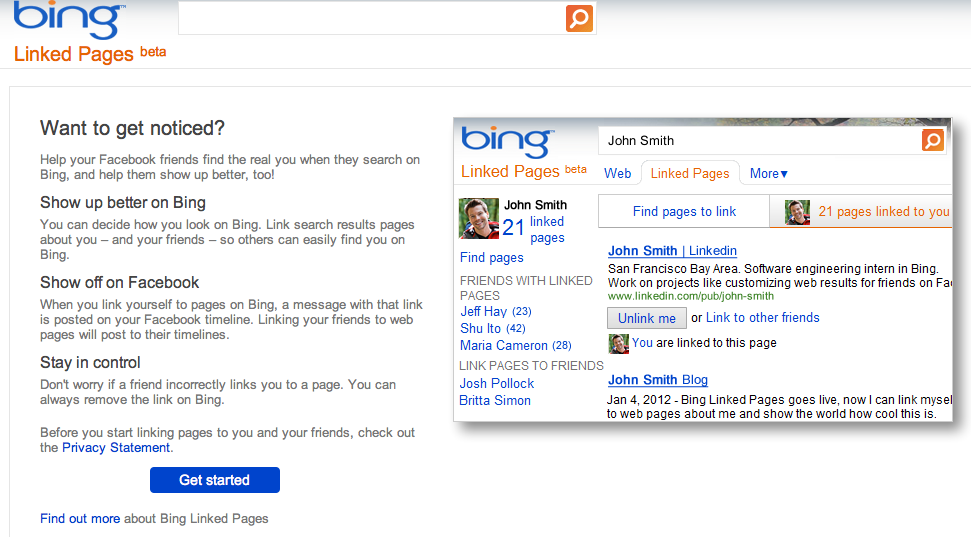Click the small avatar next to 'You are linked'
Screen dimensions: 971x537
619,343
